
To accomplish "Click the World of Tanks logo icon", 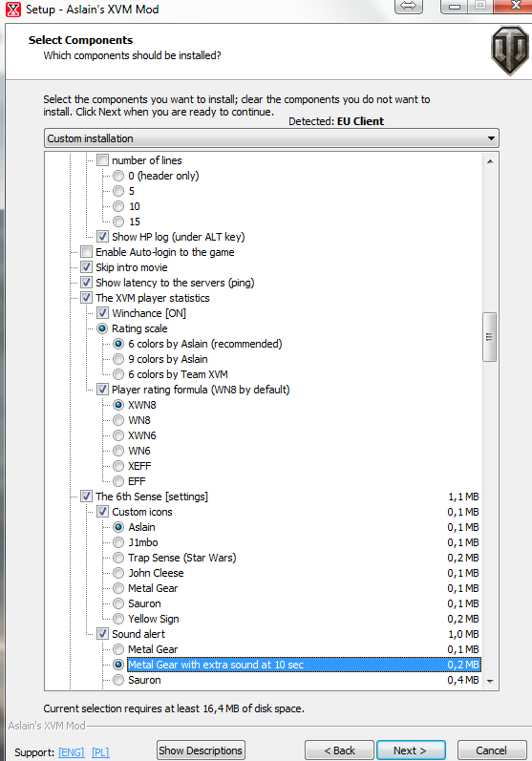I will point(510,50).
